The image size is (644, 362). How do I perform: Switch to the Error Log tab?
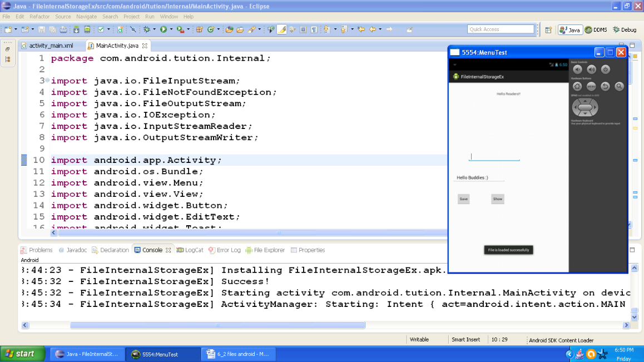[225, 250]
